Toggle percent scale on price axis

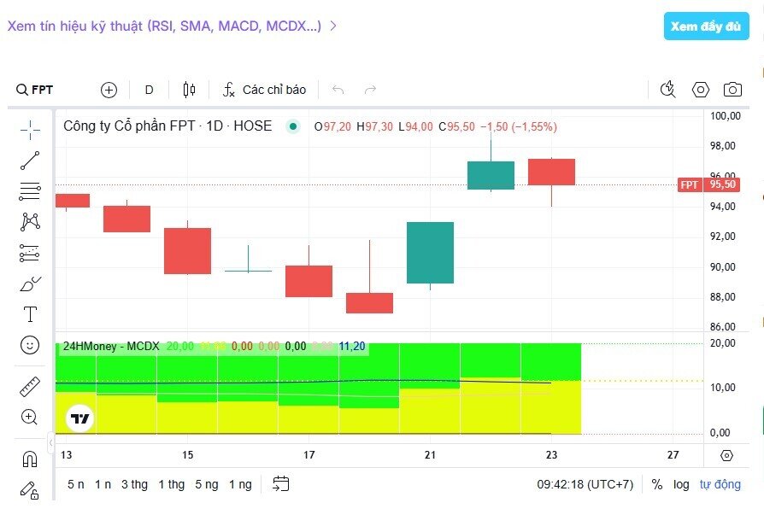pos(656,484)
